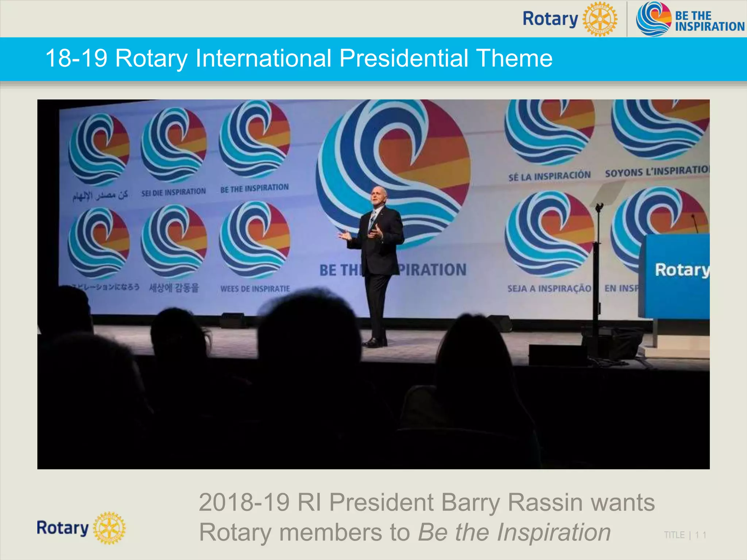The width and height of the screenshot is (747, 560).
Task: Click 'SEJA A INSPIRAÇÃO' text in the photo
Action: 549,288
